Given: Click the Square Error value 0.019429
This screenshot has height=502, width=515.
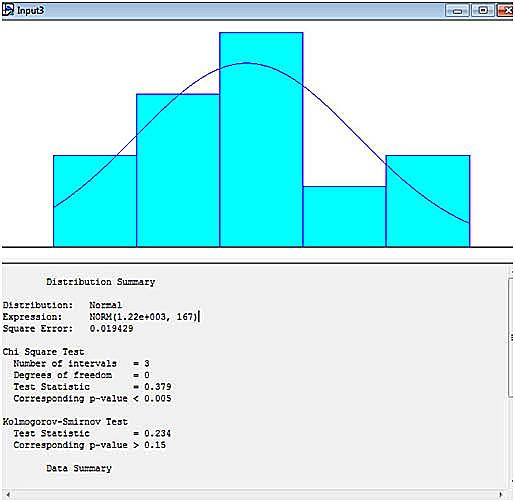Looking at the screenshot, I should [111, 328].
